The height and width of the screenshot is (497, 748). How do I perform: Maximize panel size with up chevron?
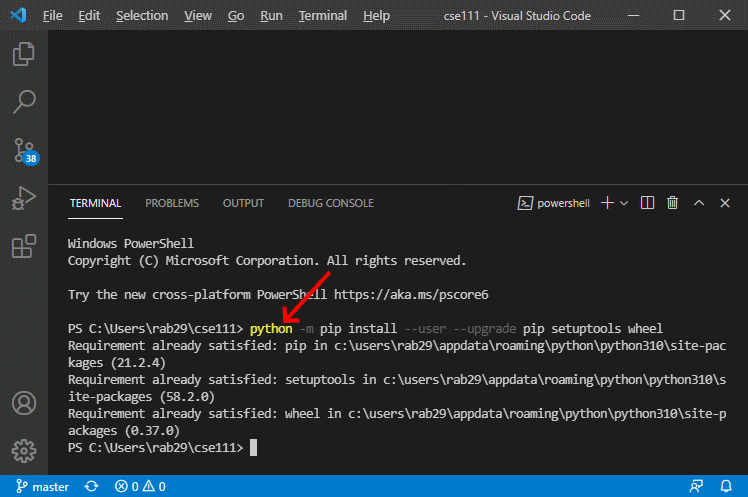699,203
